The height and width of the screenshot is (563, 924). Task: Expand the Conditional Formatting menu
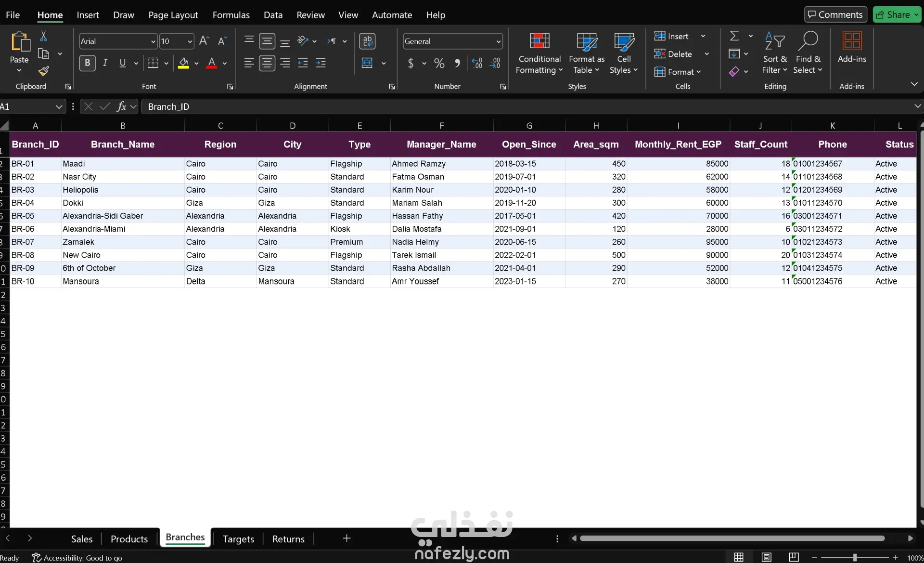539,53
